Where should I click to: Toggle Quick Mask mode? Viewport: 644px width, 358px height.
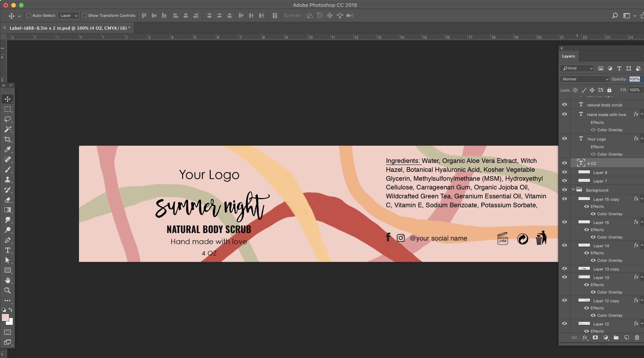[8, 332]
